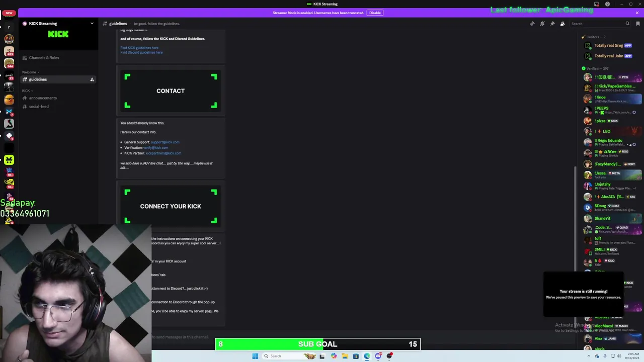
Task: Click the search magnifier icon in Discord header
Action: (627, 24)
